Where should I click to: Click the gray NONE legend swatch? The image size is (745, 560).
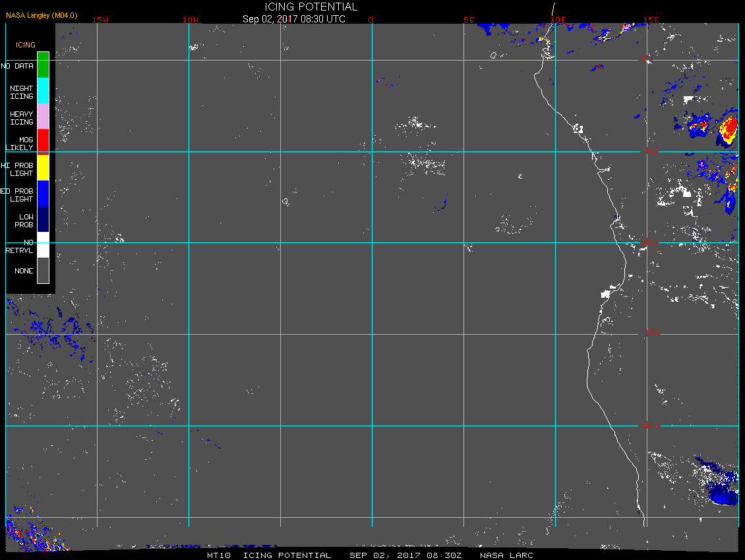pos(44,270)
